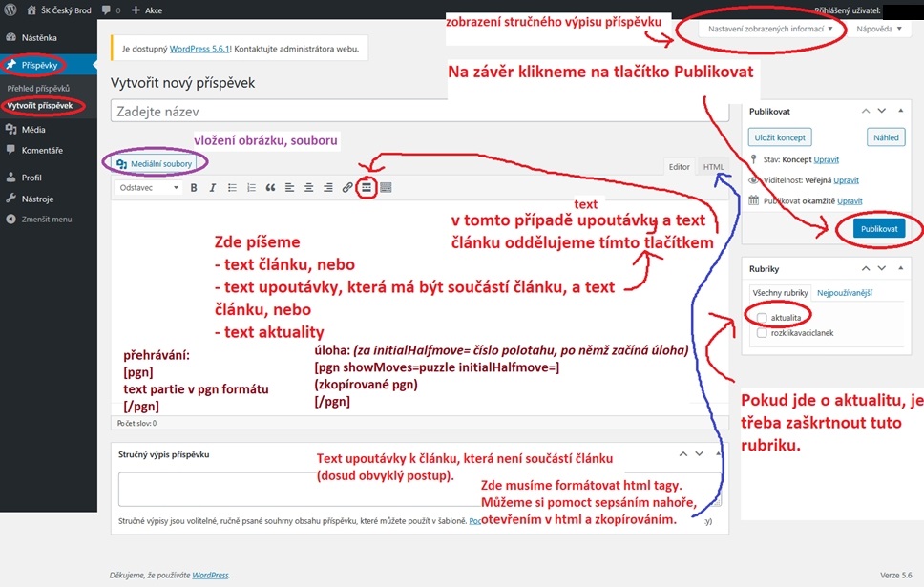This screenshot has height=587, width=924.
Task: Move Stručný výpis příspěvku panel up
Action: (683, 453)
